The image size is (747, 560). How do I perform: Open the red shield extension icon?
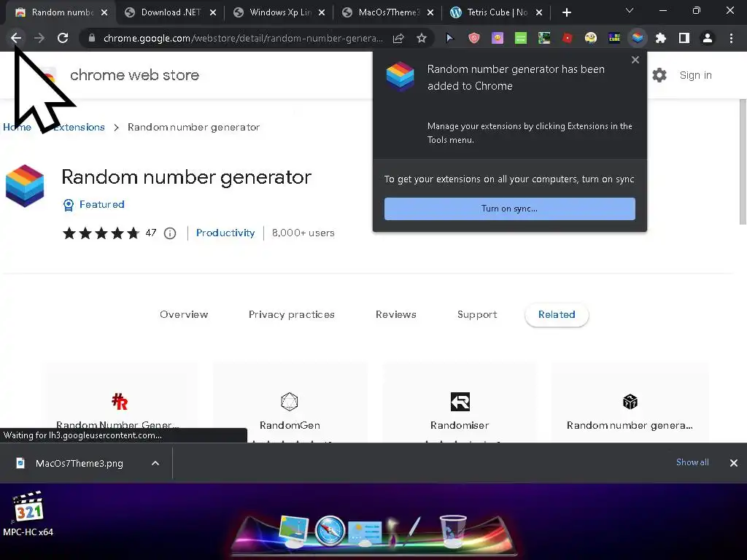tap(474, 38)
